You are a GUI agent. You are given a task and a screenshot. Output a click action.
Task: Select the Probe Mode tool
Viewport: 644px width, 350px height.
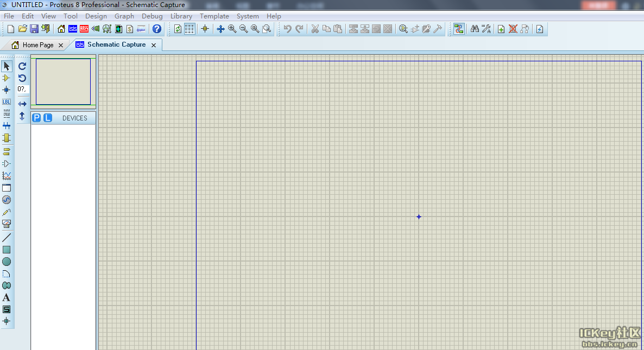tap(7, 212)
